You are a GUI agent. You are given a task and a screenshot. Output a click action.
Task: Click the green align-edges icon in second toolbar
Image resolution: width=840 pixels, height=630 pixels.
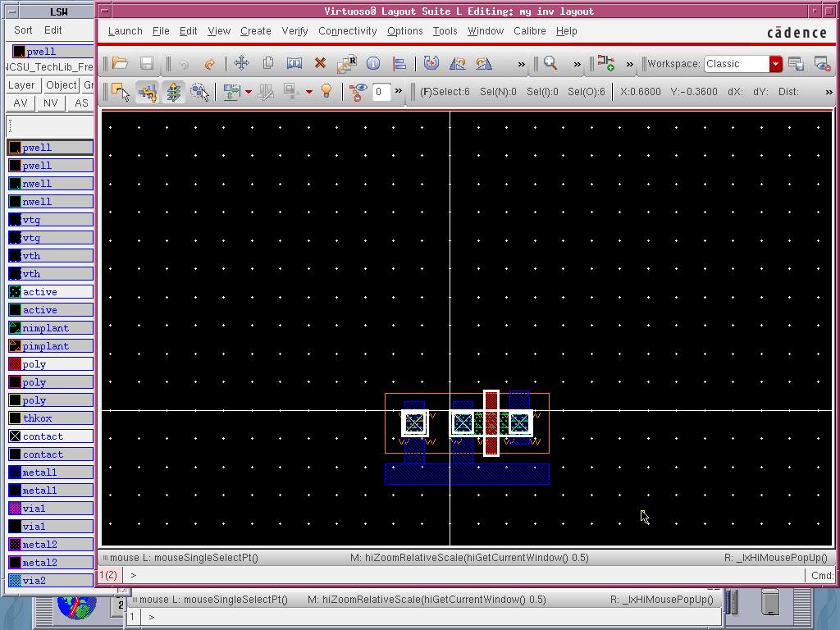pyautogui.click(x=231, y=92)
